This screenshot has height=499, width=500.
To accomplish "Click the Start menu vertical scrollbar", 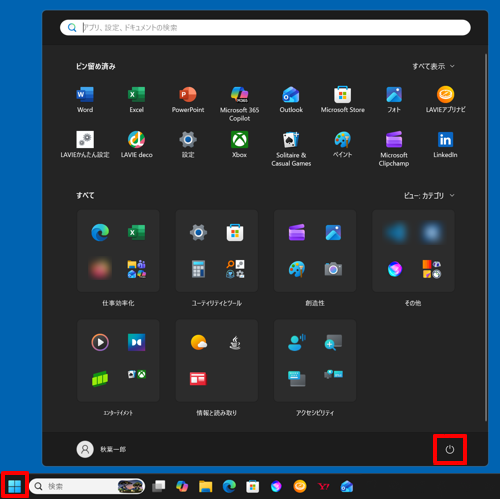I will pos(486,237).
